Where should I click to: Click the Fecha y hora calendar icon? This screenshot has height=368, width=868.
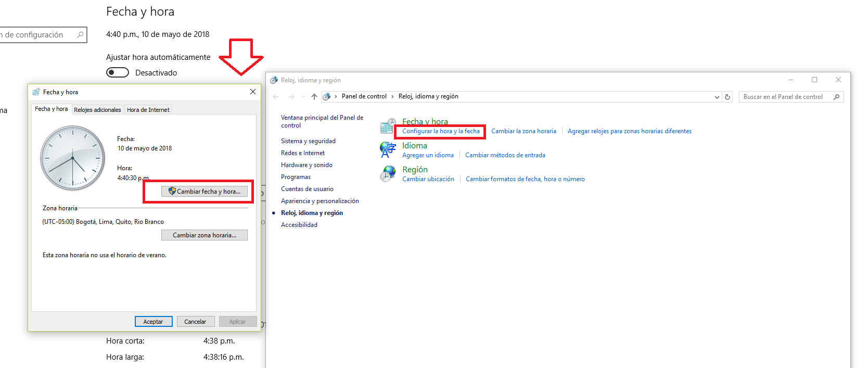pyautogui.click(x=387, y=126)
